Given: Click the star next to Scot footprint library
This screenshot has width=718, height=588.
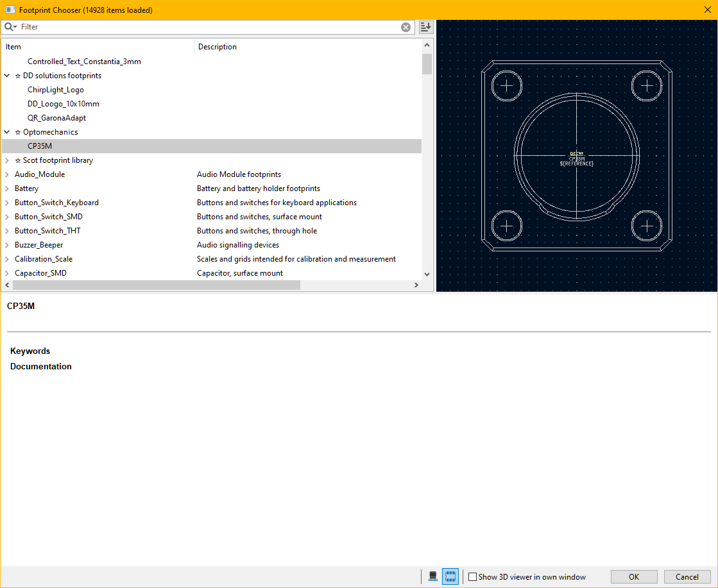Looking at the screenshot, I should (x=18, y=160).
